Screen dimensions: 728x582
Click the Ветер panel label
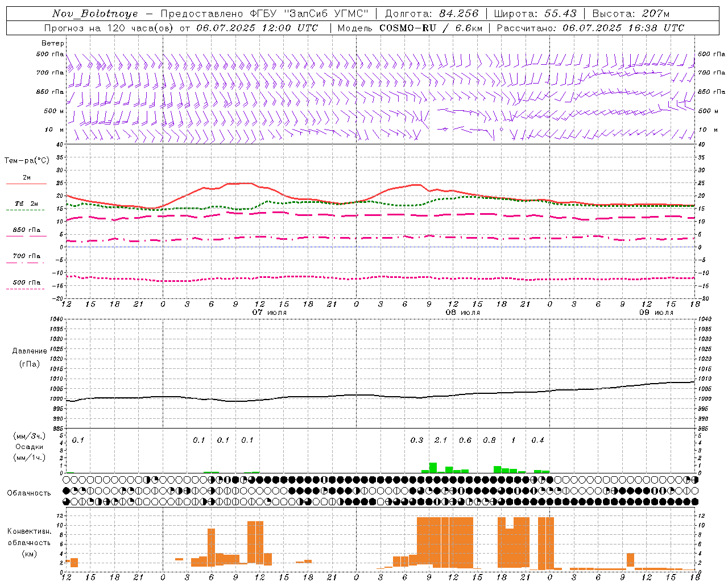53,43
